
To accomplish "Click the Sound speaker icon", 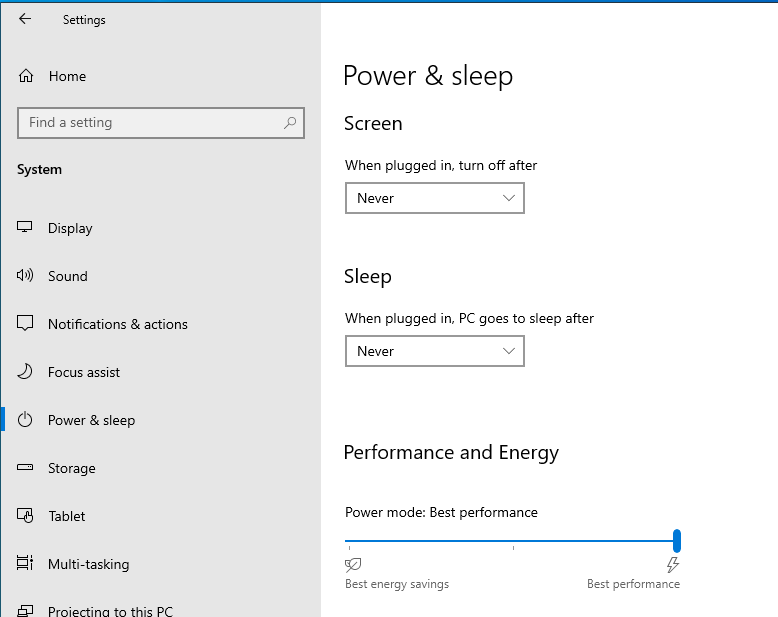I will [x=25, y=275].
